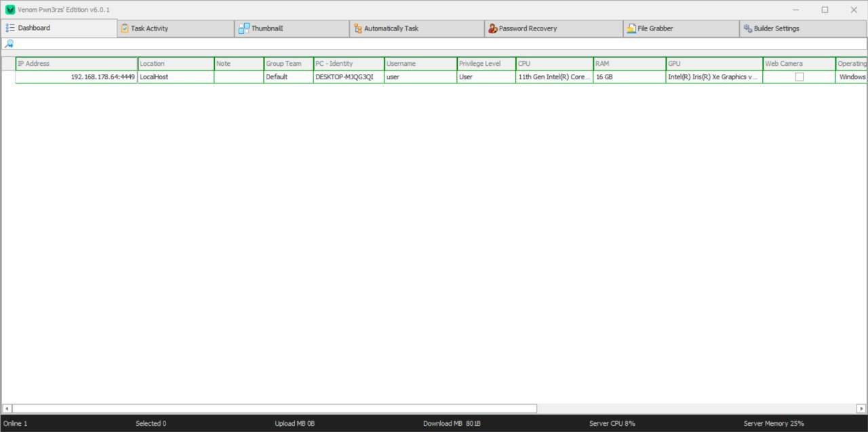Minimize the Venom window

click(795, 9)
